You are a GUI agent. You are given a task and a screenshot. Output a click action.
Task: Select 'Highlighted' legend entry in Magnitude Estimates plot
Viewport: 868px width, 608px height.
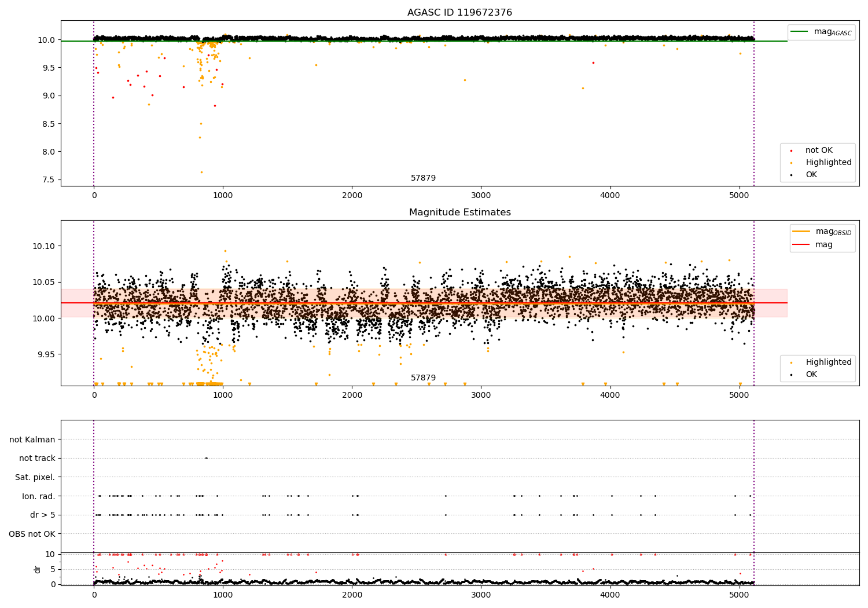click(828, 362)
